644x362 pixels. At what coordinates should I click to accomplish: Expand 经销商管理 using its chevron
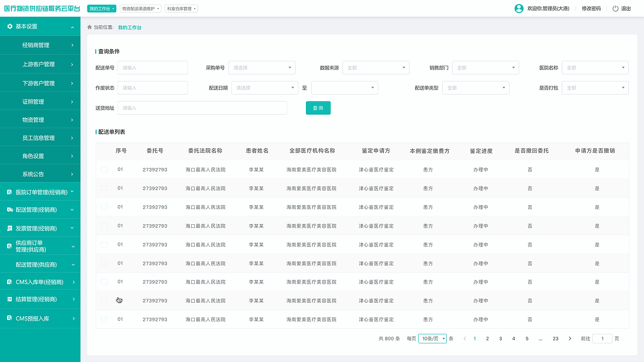coord(72,45)
